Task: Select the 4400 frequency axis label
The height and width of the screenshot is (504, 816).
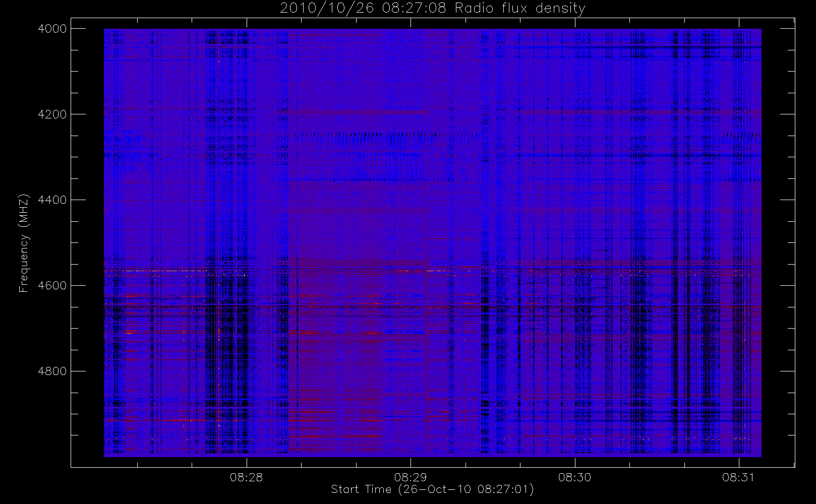Action: 52,200
